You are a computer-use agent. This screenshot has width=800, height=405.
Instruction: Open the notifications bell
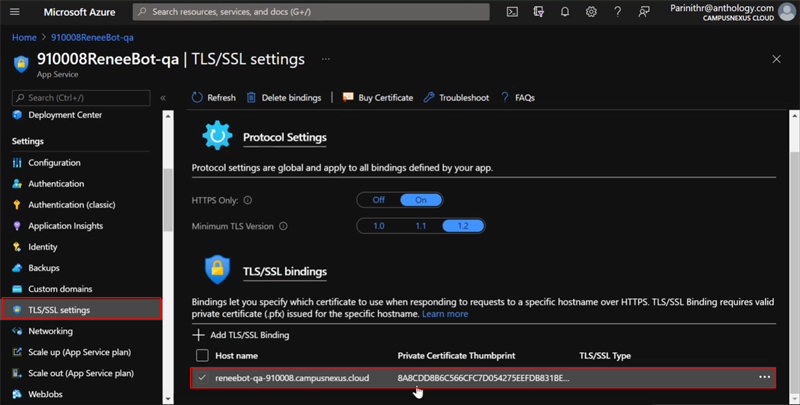click(x=565, y=12)
